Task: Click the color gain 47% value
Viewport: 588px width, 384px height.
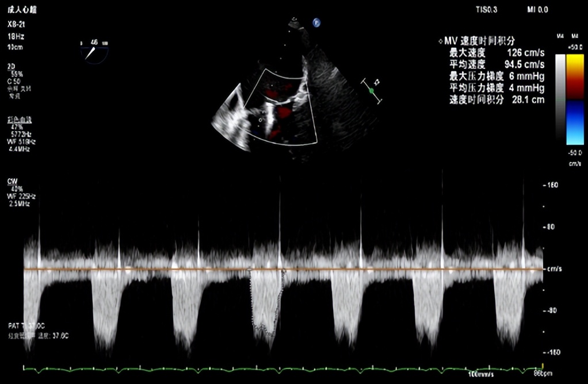Action: (17, 127)
